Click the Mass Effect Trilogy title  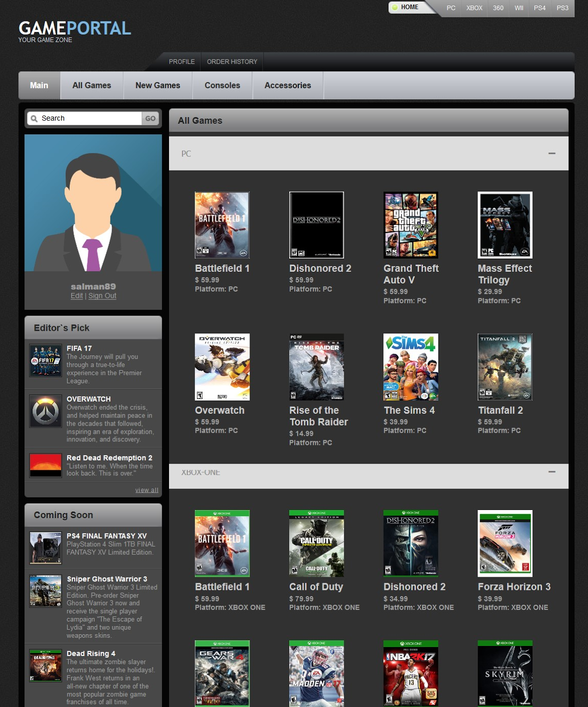[505, 274]
